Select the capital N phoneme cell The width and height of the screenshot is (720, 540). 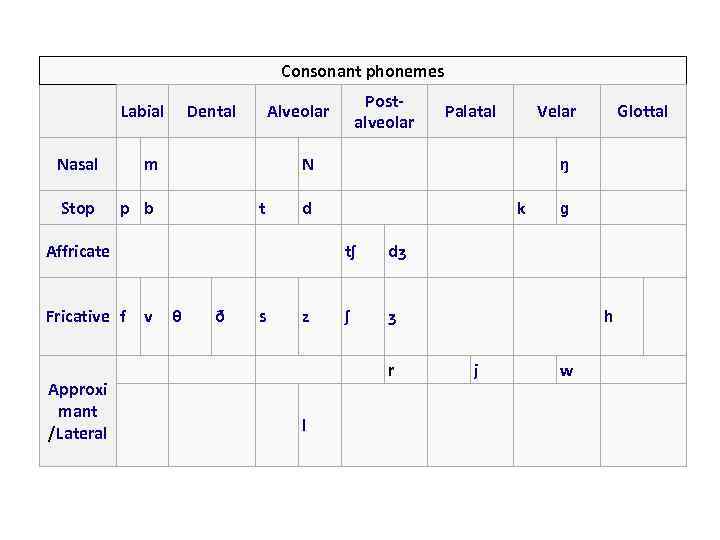308,164
